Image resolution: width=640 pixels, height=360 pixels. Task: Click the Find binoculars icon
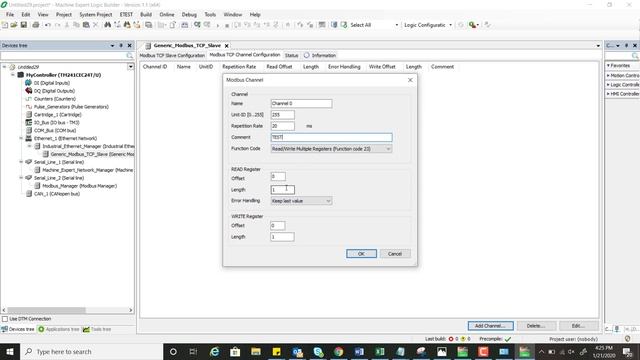point(107,25)
